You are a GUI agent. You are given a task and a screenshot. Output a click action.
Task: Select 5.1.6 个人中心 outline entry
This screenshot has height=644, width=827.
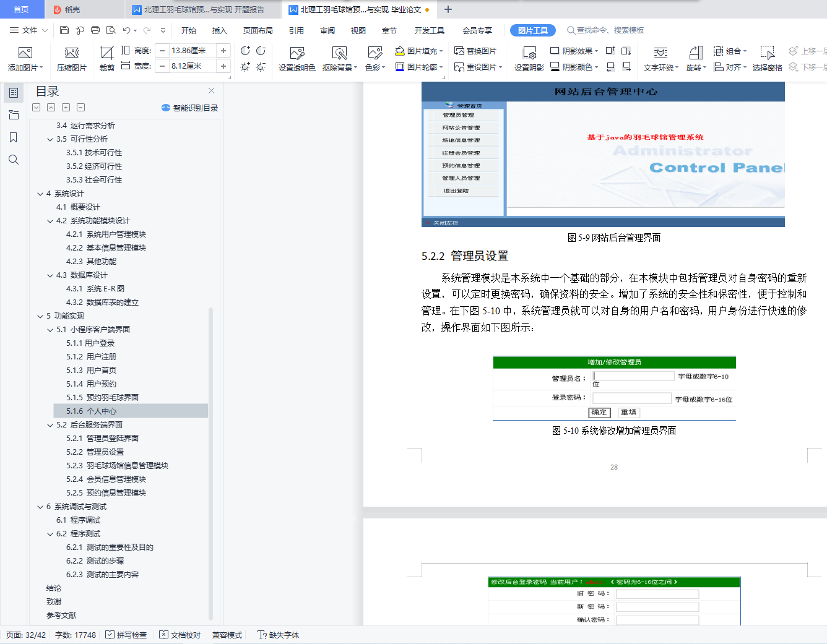coord(131,411)
